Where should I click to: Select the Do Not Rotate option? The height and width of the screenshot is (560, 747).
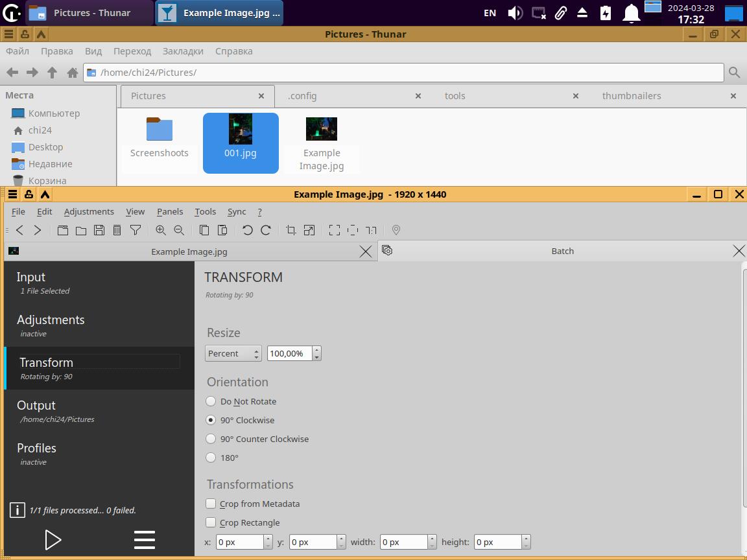(x=211, y=401)
